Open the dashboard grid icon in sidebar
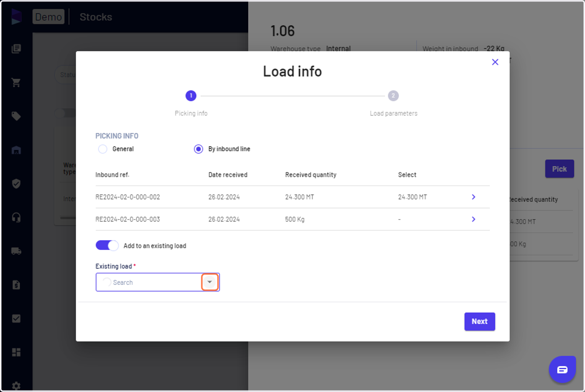The width and height of the screenshot is (585, 392). pos(16,352)
